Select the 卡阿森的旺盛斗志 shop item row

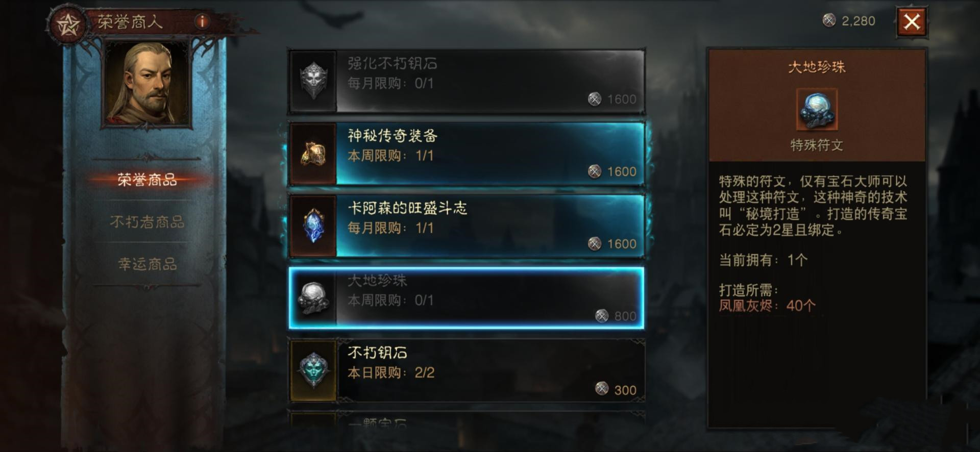click(x=467, y=226)
